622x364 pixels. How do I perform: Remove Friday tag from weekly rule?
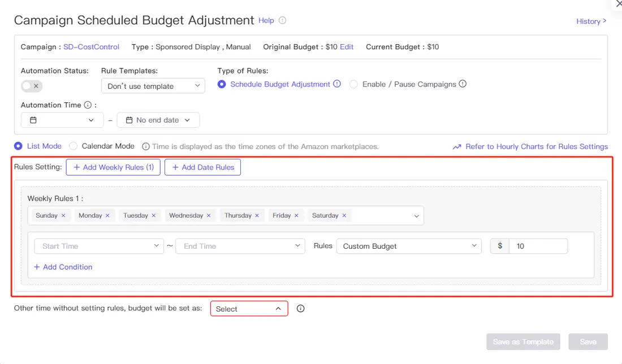[296, 216]
